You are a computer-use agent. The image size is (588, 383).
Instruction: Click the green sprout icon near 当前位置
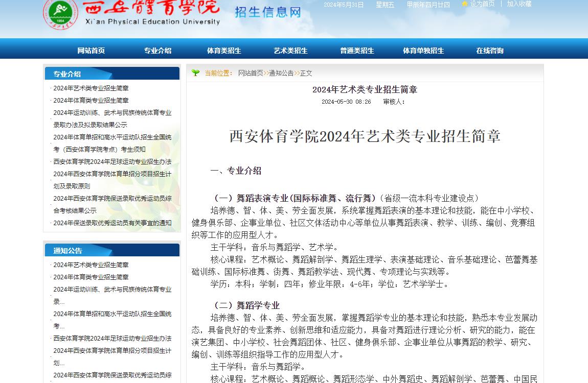point(195,73)
